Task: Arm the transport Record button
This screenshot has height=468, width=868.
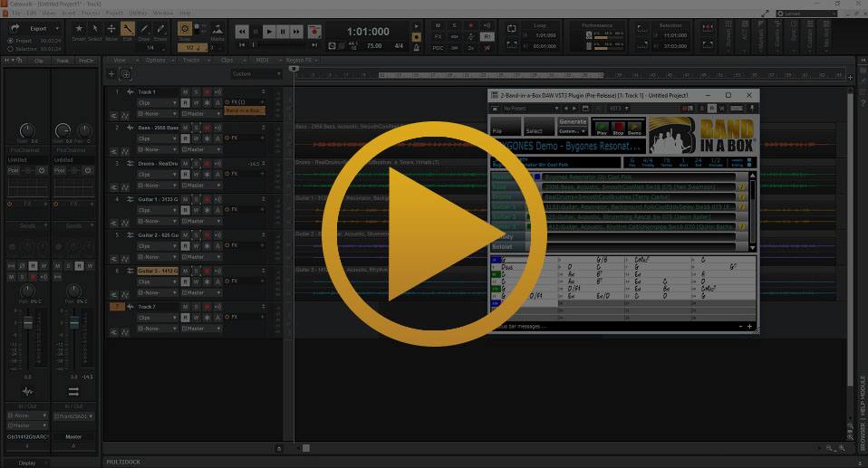Action: [314, 32]
